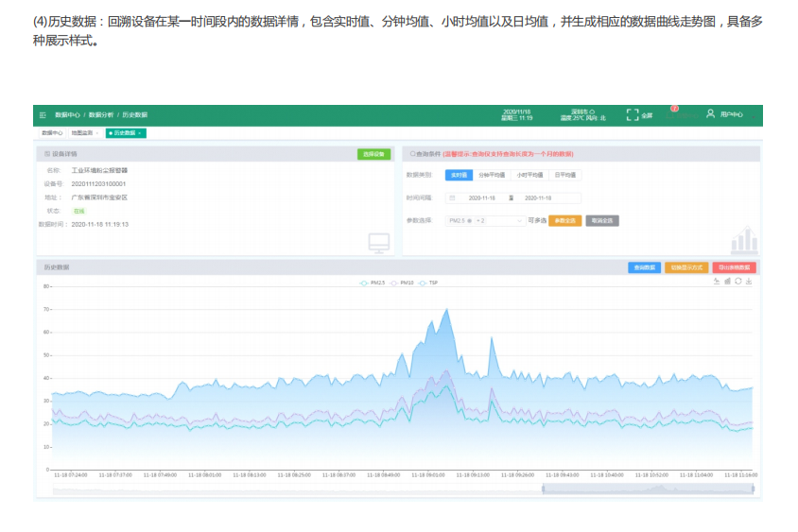The image size is (798, 532).
Task: Download chart as image icon
Action: click(748, 282)
